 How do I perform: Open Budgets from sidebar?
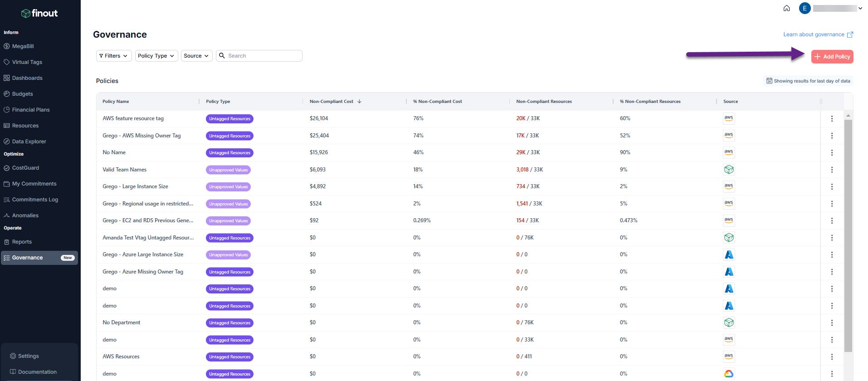[22, 94]
